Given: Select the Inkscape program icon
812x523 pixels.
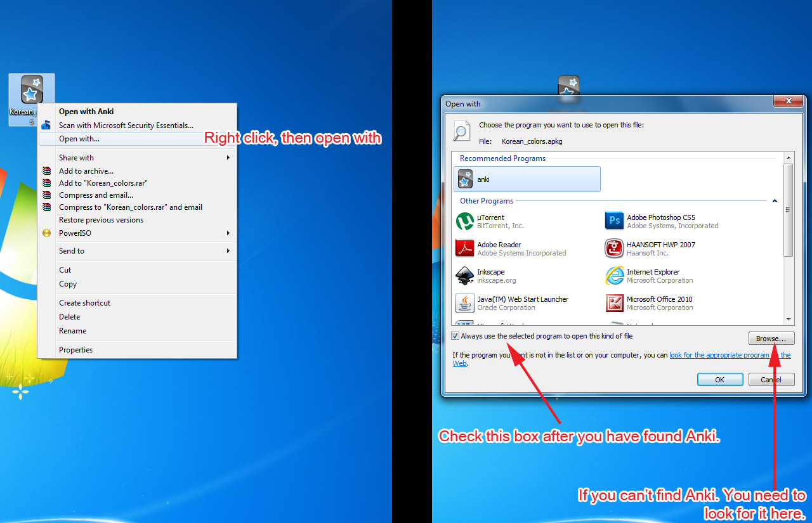Looking at the screenshot, I should pos(465,276).
